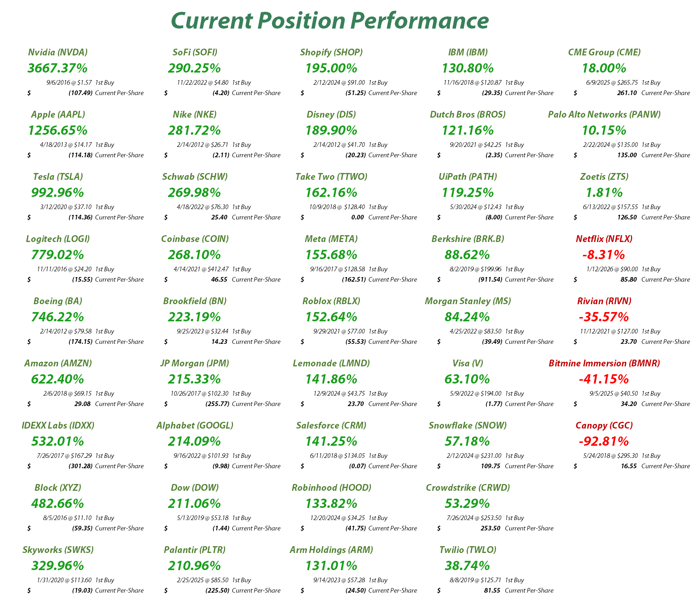Select the Shopify (SHOP) heading
Screen dimensions: 700x603
pyautogui.click(x=331, y=52)
